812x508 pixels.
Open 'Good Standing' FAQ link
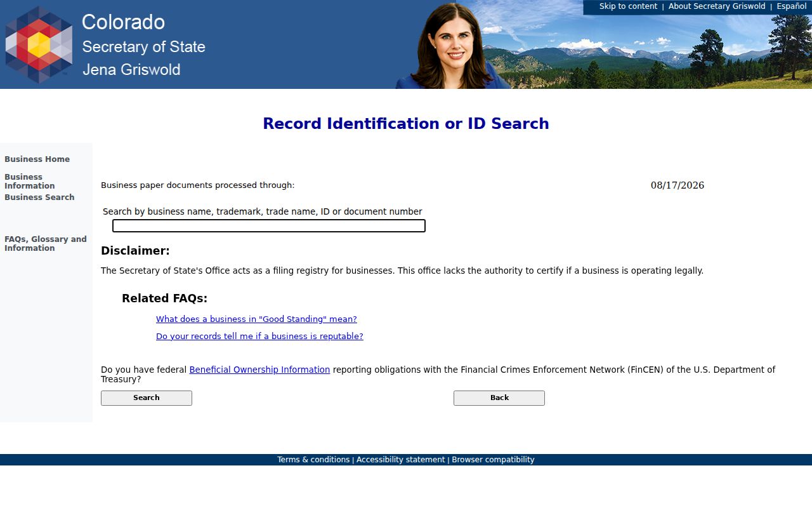[x=256, y=319]
